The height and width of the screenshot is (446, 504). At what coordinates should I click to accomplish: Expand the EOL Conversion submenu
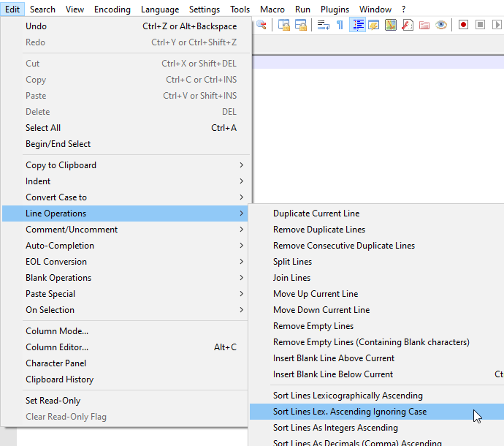125,262
